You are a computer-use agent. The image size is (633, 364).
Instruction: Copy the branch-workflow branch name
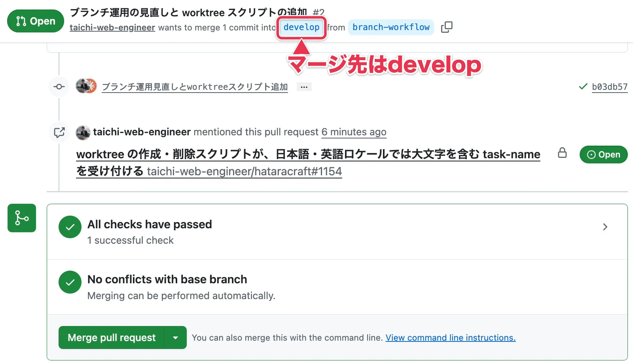click(x=447, y=27)
